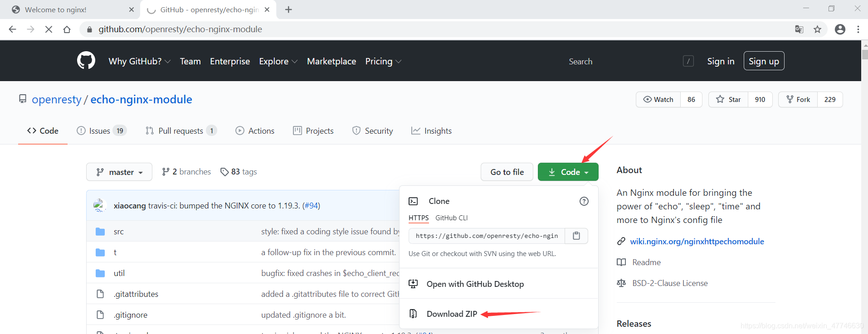Screen dimensions: 868x334
Task: Open the Issues tab
Action: 102,131
